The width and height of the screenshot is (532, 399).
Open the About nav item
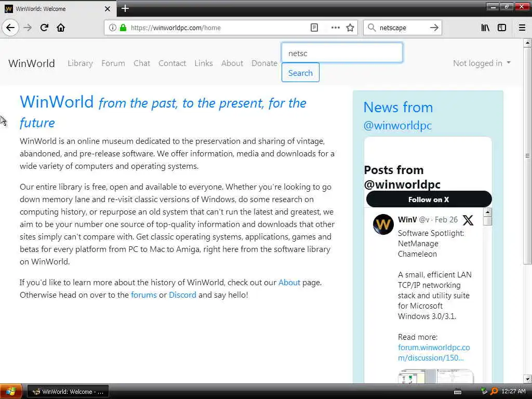tap(232, 63)
